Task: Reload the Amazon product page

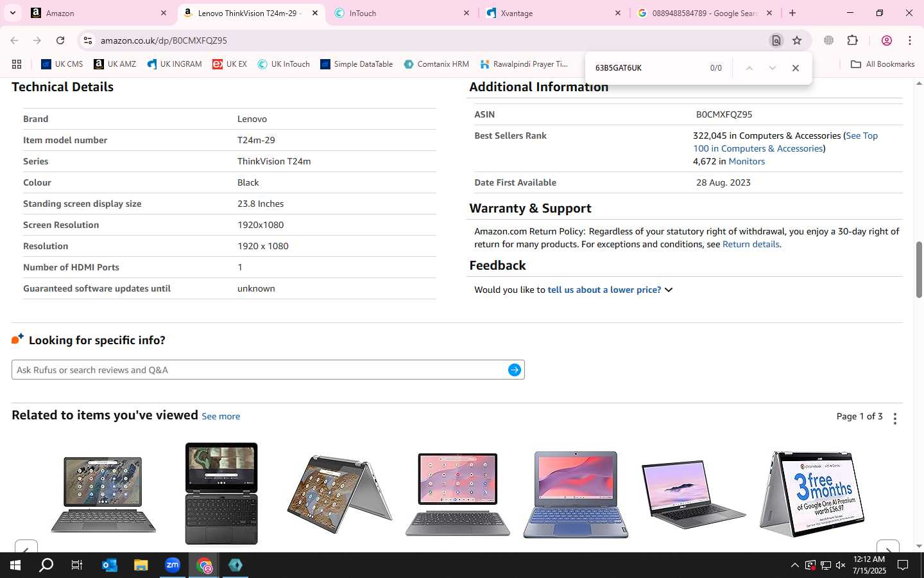Action: click(60, 40)
